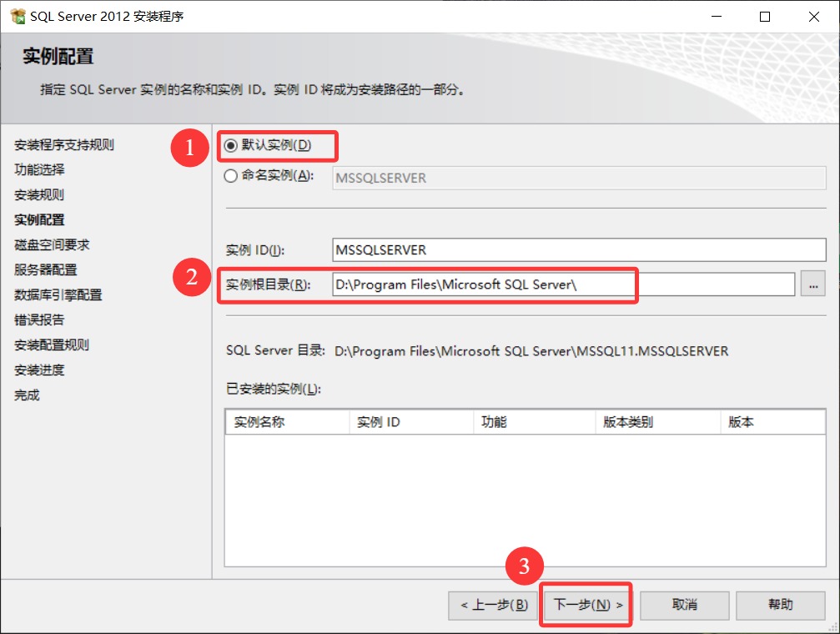Screen dimensions: 840x634
Task: Cancel the installation with 取消
Action: click(684, 605)
